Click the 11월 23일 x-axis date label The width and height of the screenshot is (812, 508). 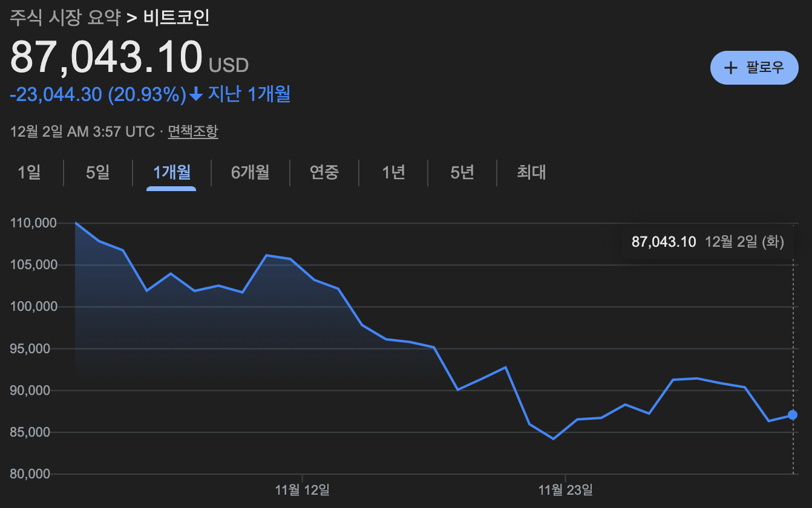point(565,489)
